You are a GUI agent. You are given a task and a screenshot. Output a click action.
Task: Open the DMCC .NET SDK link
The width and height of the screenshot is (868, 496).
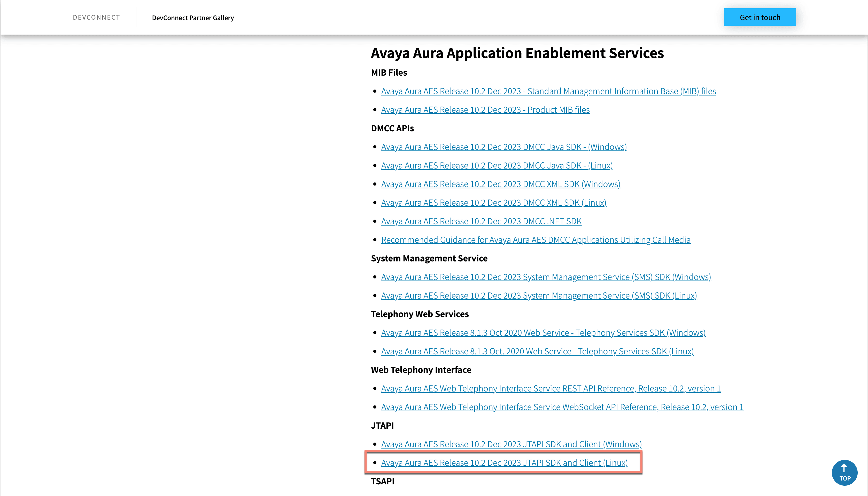coord(481,221)
